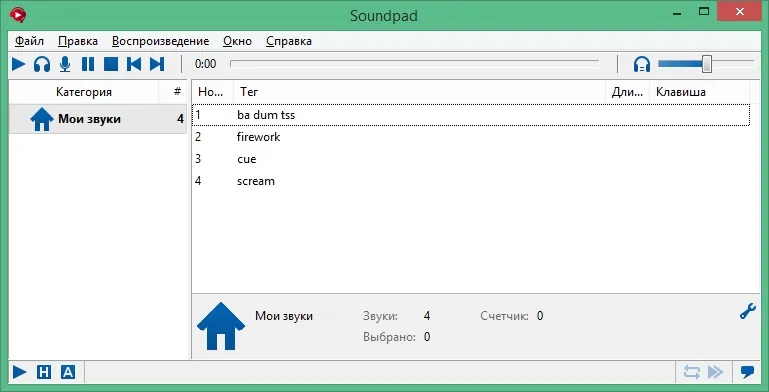Toggle the H button in the status bar

pyautogui.click(x=44, y=372)
